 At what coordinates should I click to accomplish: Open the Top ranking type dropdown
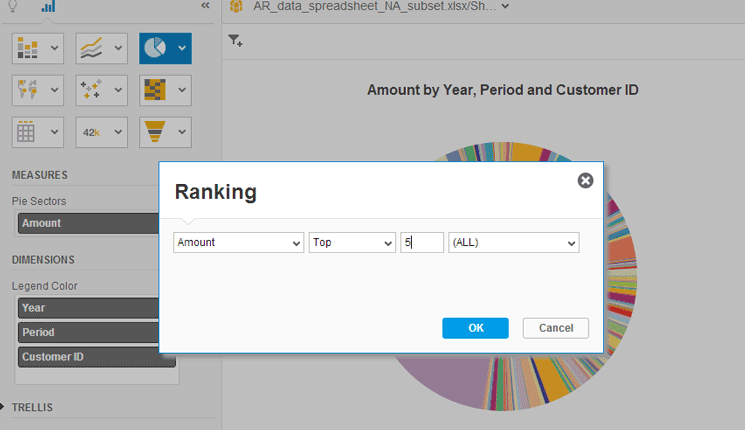pyautogui.click(x=352, y=242)
